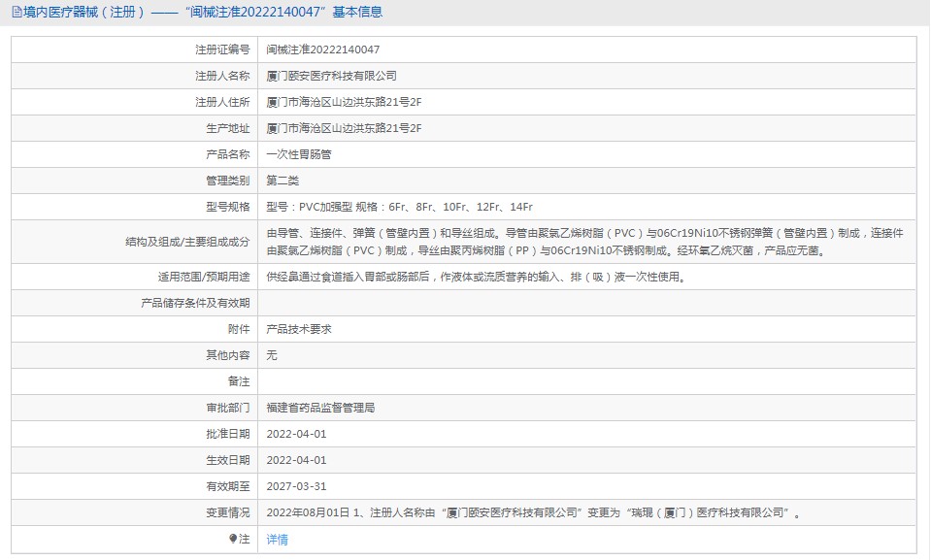Click the 生产地址 label
This screenshot has height=560, width=931.
point(228,128)
